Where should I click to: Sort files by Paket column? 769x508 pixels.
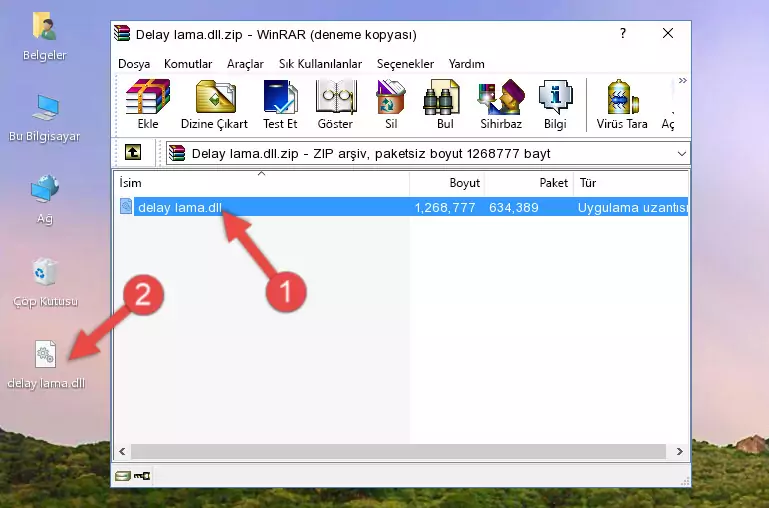coord(529,183)
